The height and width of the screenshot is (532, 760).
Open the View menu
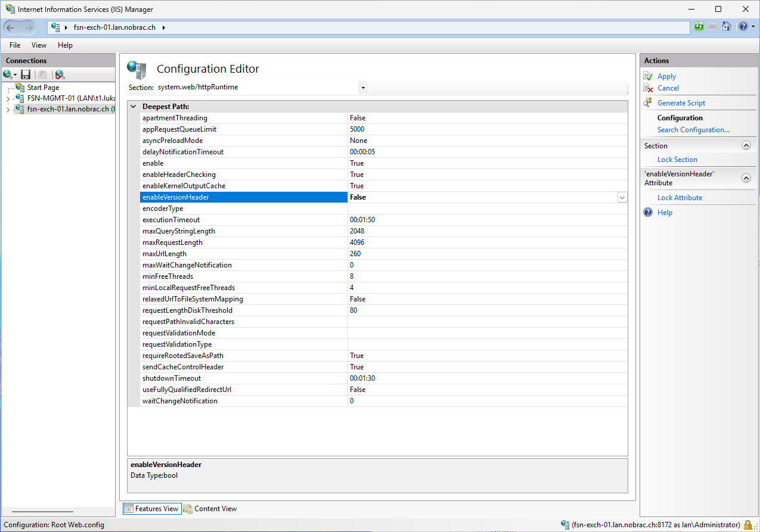pos(39,45)
